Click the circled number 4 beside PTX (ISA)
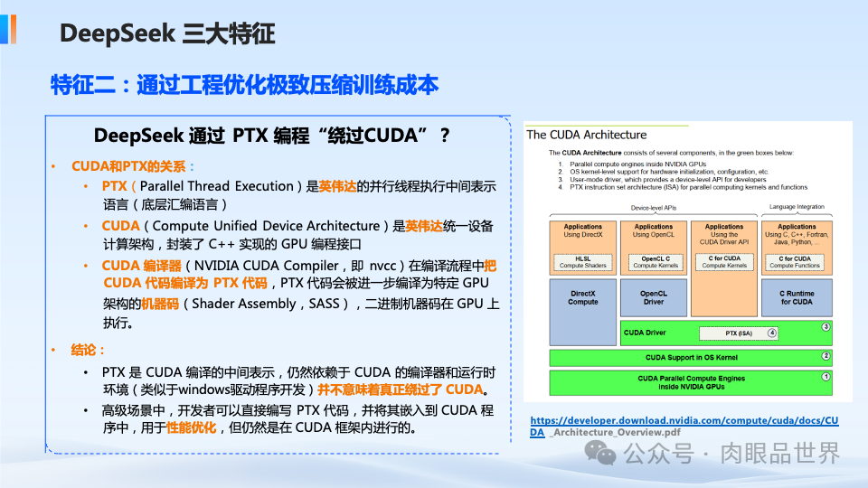The width and height of the screenshot is (868, 488). click(771, 333)
